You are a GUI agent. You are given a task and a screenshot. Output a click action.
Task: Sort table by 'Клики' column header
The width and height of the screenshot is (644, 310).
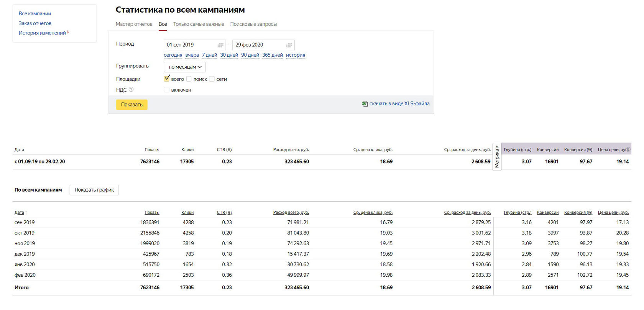187,212
